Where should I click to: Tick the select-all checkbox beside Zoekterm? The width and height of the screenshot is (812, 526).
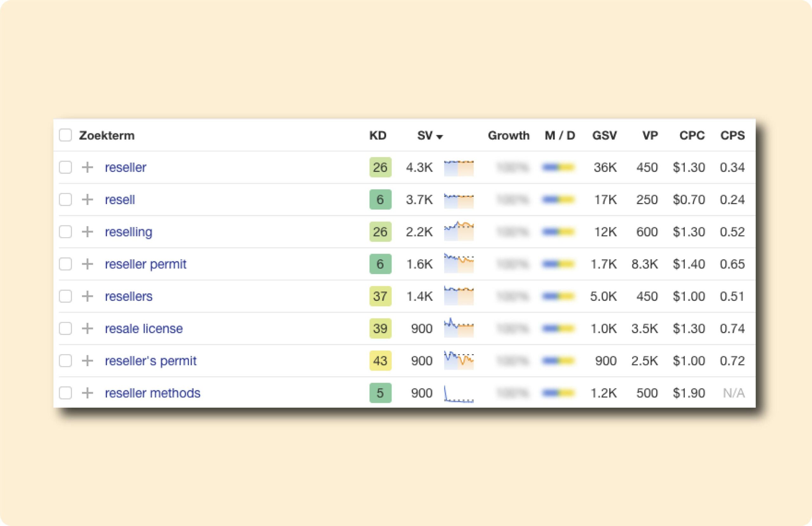(x=65, y=135)
